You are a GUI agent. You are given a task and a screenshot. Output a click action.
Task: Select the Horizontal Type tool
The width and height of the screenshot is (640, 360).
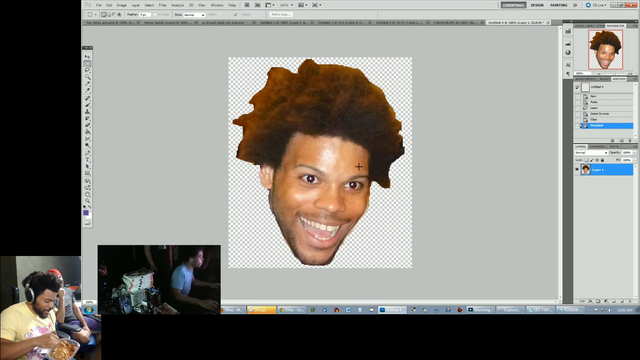(87, 160)
